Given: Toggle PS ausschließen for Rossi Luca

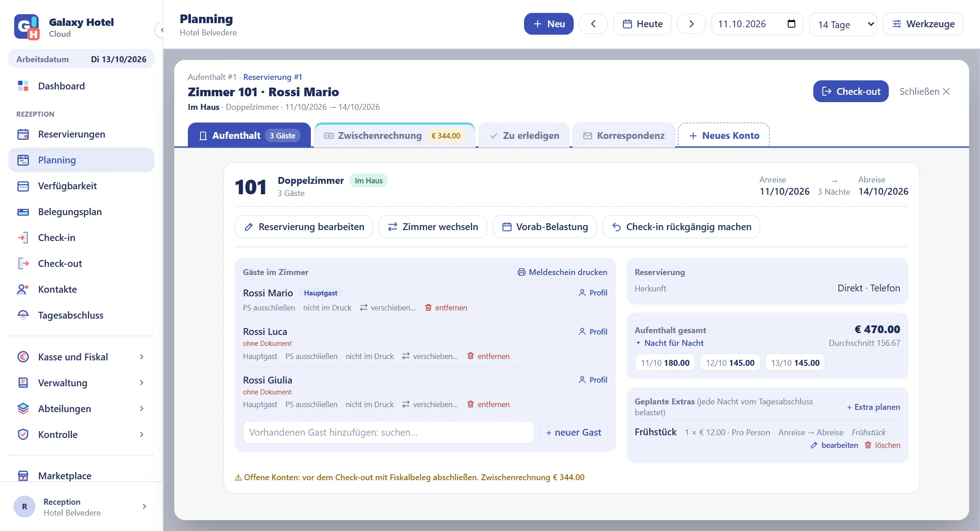Looking at the screenshot, I should click(311, 356).
